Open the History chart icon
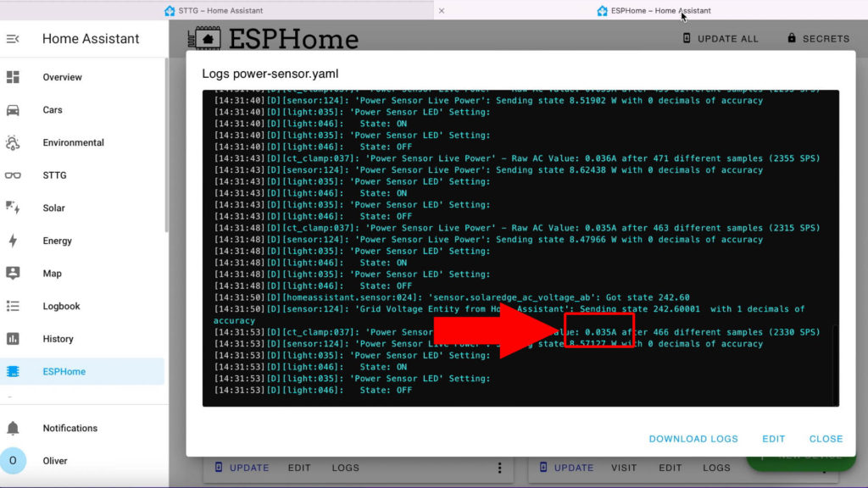The image size is (868, 488). [x=13, y=339]
